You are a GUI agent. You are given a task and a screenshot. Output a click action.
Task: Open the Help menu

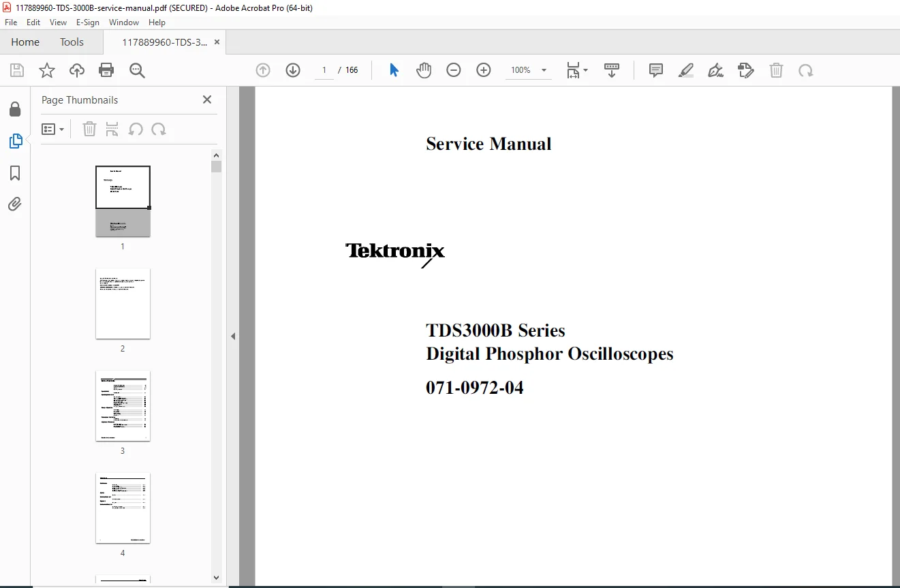click(x=157, y=22)
